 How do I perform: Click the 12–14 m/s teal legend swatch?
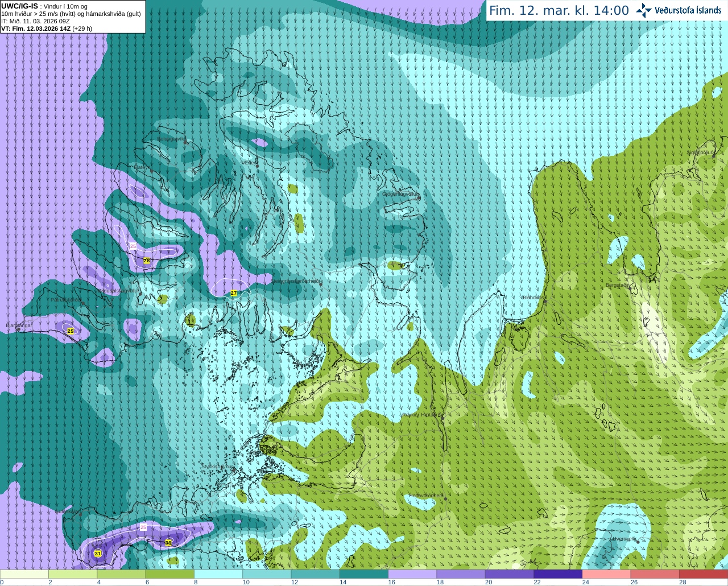click(315, 574)
